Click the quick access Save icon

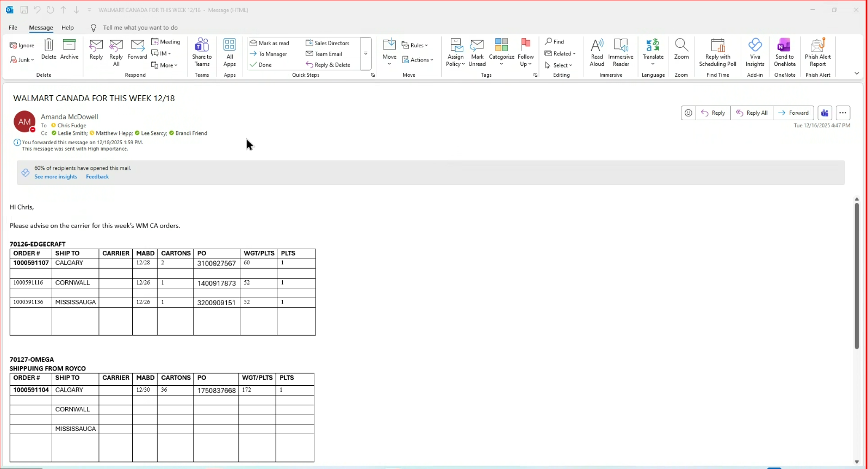click(24, 10)
